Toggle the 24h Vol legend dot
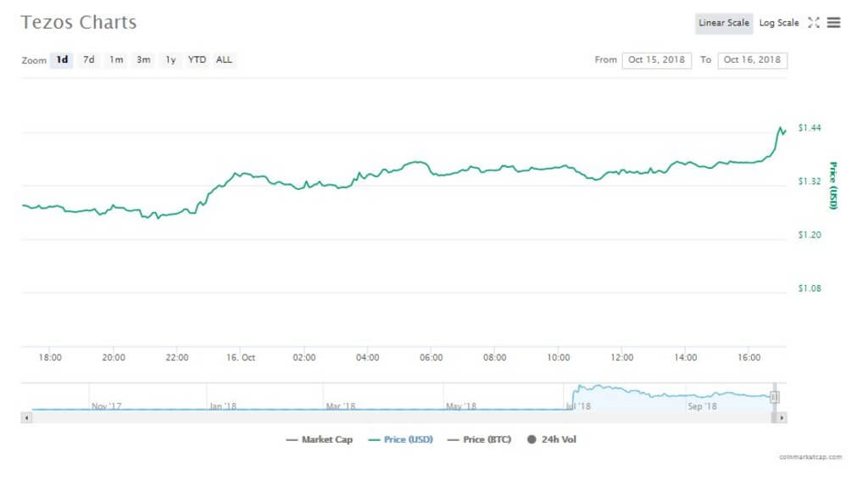This screenshot has width=868, height=486. point(533,439)
